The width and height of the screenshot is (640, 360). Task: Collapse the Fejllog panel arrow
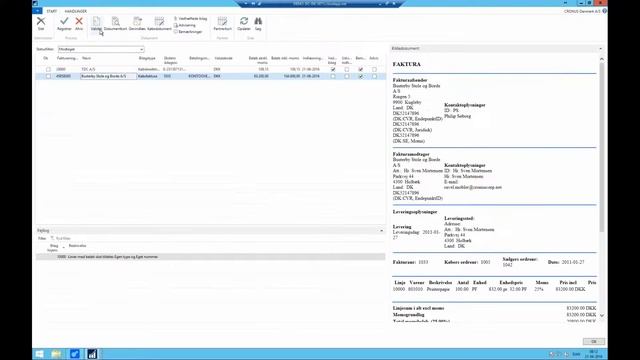click(382, 231)
